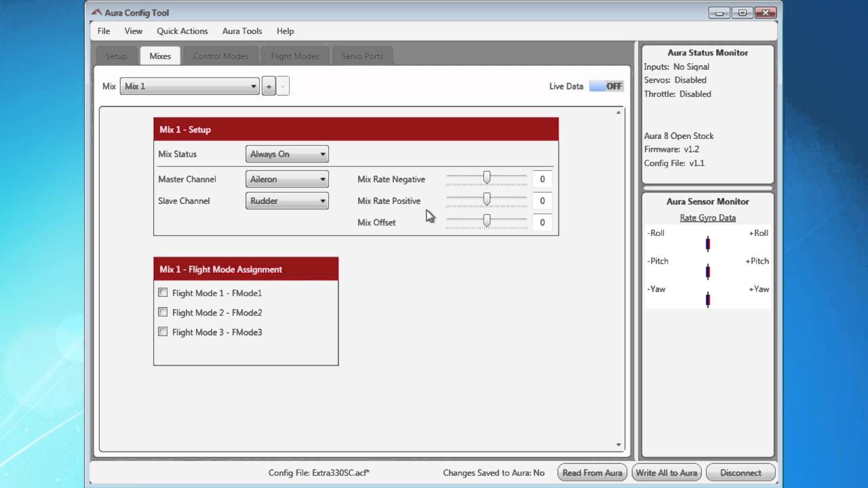Click the Roll gyro indicator bar

pos(708,244)
